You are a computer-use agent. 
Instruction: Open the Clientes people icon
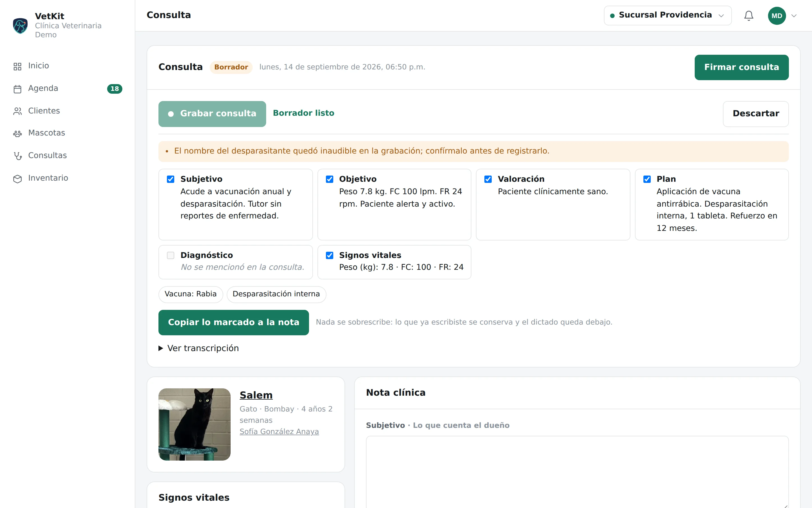(17, 111)
